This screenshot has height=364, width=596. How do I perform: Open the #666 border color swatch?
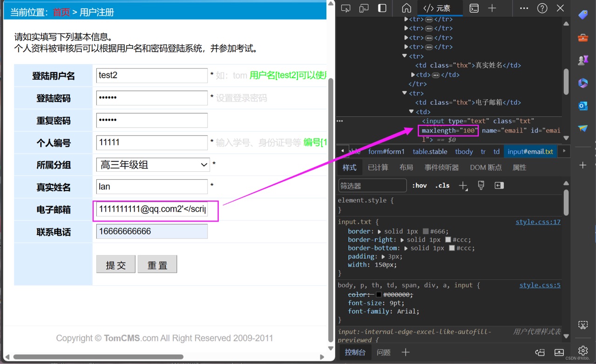pos(426,231)
